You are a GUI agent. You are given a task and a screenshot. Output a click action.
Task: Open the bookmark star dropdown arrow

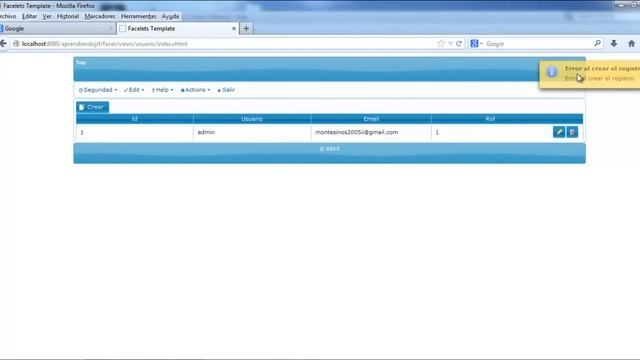point(450,44)
